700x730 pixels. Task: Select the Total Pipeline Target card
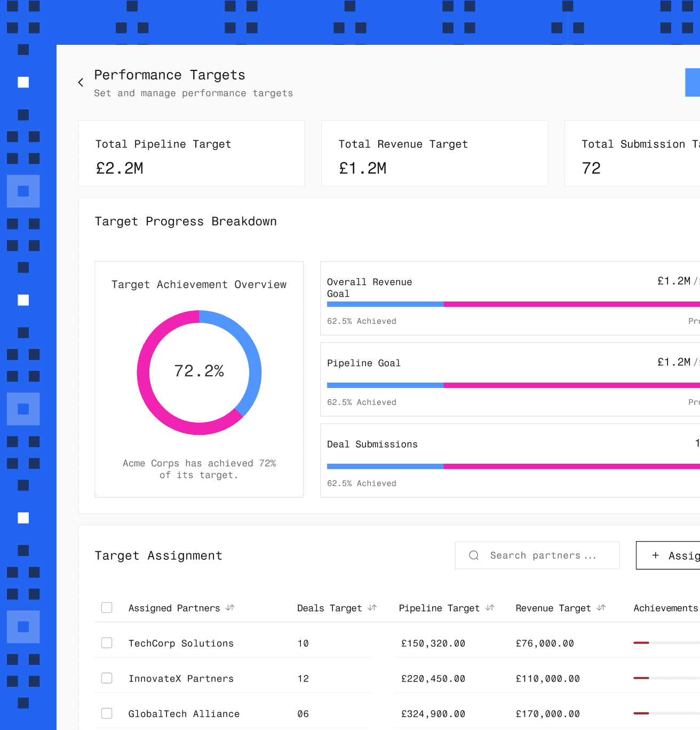pyautogui.click(x=191, y=153)
